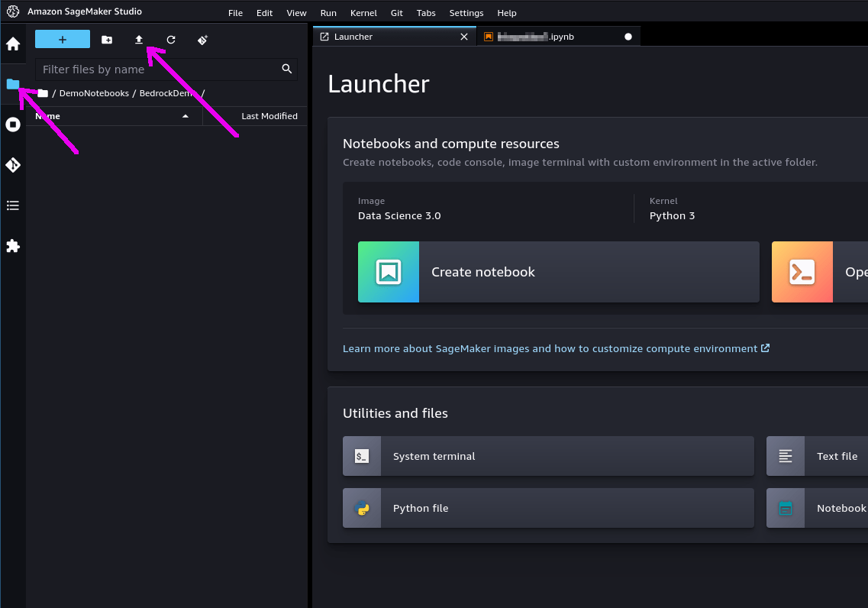Image resolution: width=868 pixels, height=608 pixels.
Task: Open the Run menu
Action: 328,13
